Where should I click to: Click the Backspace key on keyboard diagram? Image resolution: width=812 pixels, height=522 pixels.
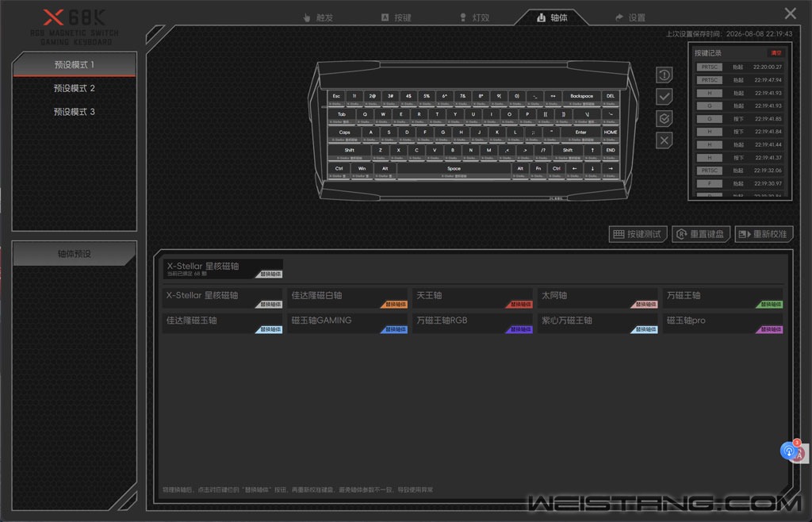(x=581, y=98)
